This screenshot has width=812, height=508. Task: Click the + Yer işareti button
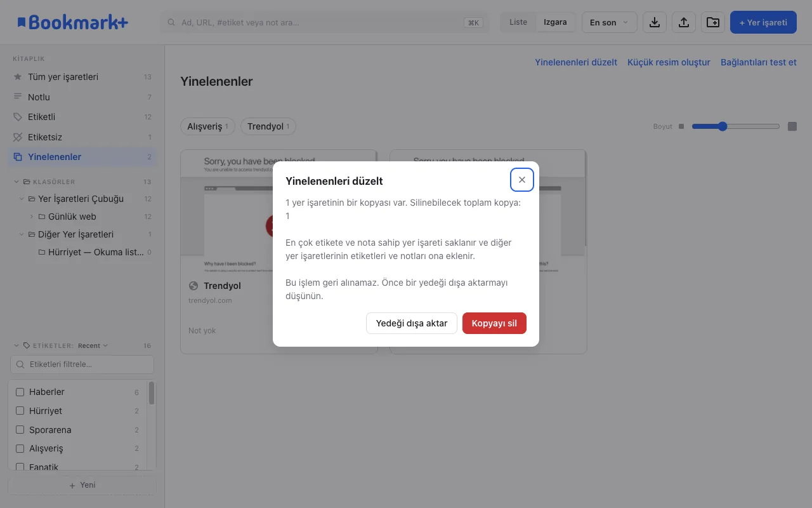763,22
